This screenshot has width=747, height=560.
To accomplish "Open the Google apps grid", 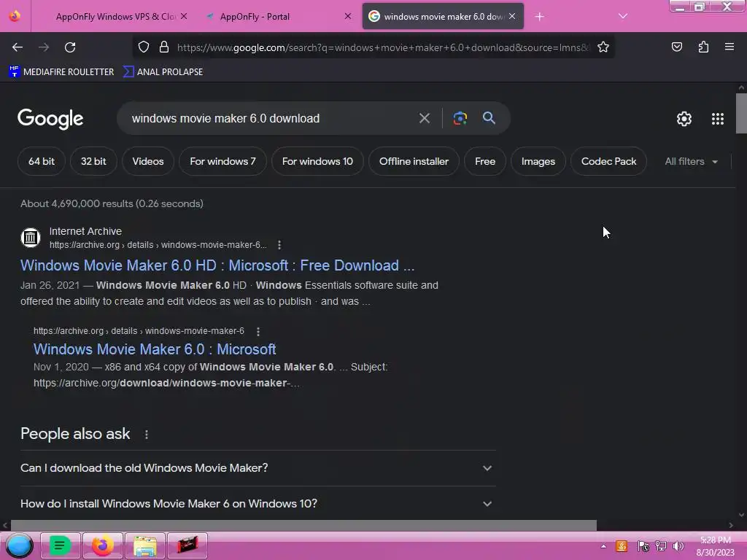I will (x=718, y=119).
